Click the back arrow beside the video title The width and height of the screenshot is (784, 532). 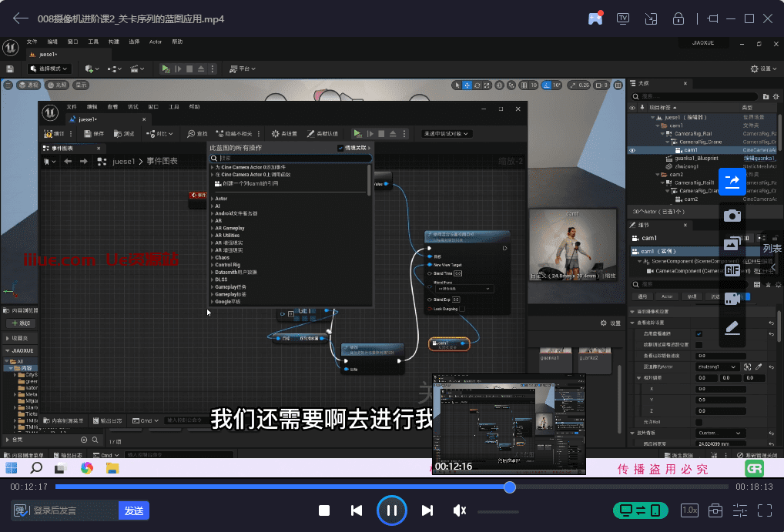21,18
